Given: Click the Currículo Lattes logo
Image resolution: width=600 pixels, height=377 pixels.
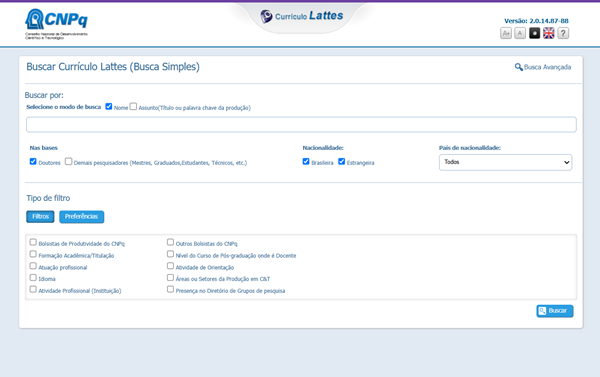Looking at the screenshot, I should click(x=302, y=16).
